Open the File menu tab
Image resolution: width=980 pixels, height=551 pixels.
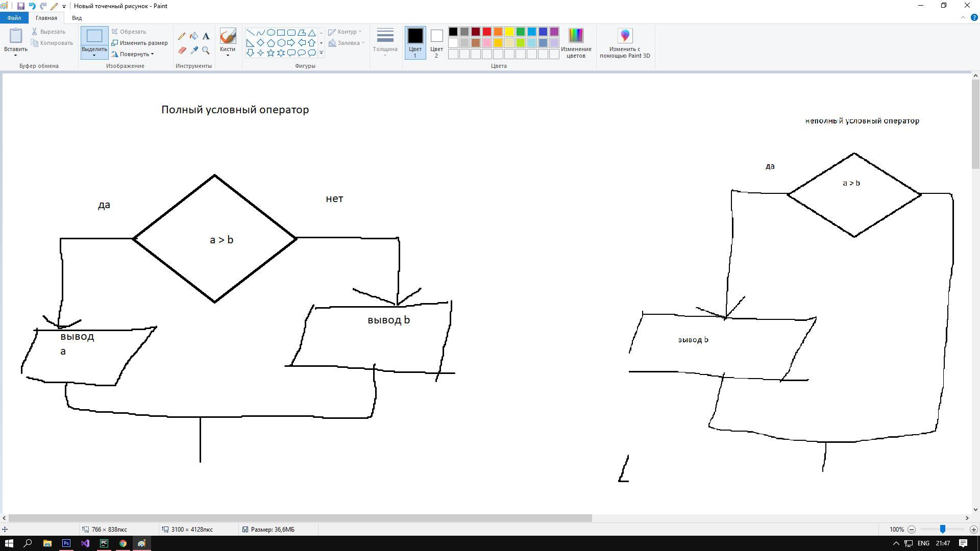[14, 18]
